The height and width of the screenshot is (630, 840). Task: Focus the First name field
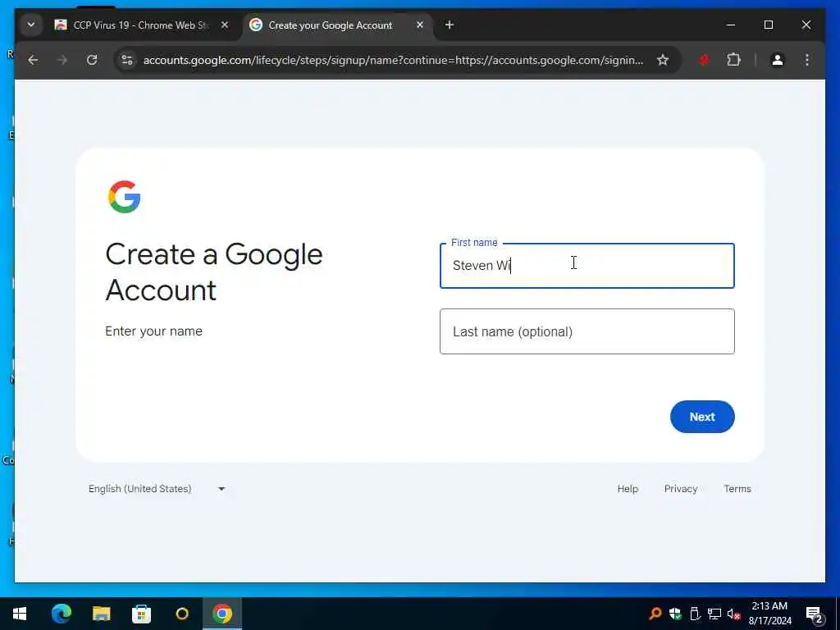tap(587, 266)
